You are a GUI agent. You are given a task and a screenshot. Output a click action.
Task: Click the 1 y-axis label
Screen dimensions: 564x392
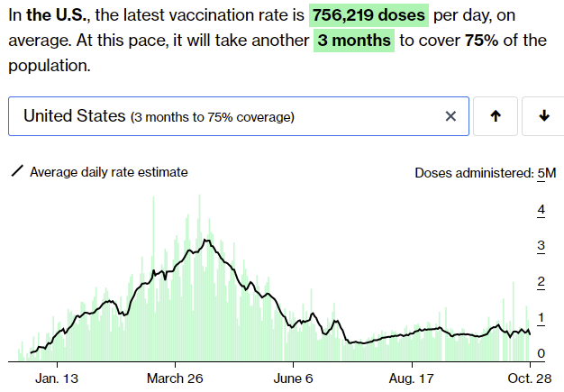[541, 317]
